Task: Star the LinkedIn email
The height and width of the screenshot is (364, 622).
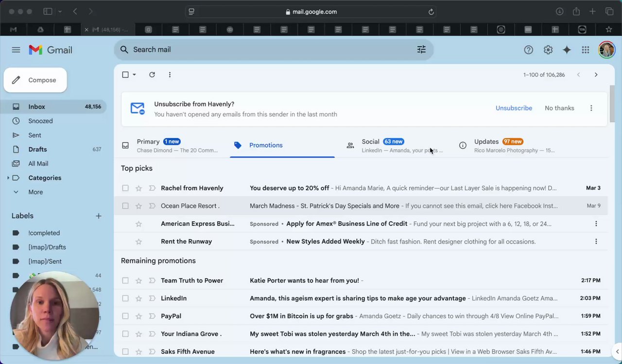Action: point(138,298)
